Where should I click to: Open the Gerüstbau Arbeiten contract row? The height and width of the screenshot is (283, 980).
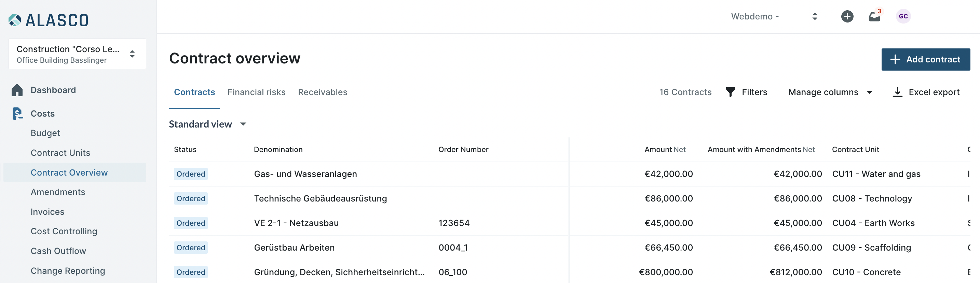click(294, 248)
